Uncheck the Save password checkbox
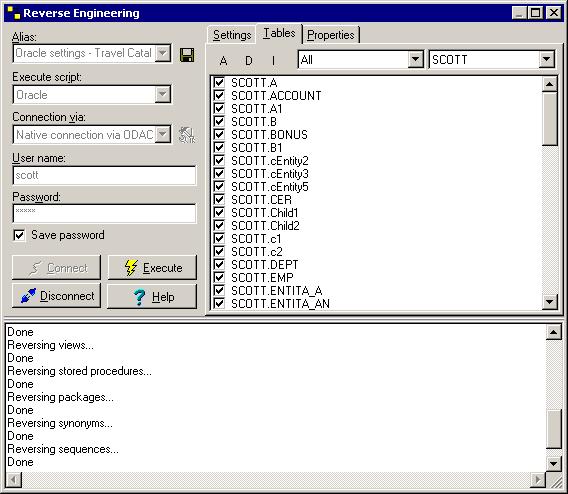The image size is (568, 494). click(19, 235)
